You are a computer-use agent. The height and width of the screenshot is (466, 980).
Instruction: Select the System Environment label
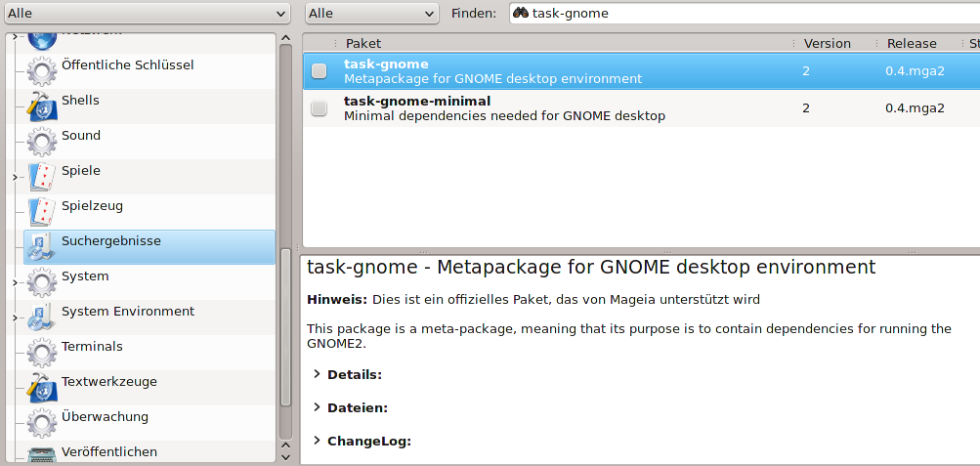coord(127,311)
